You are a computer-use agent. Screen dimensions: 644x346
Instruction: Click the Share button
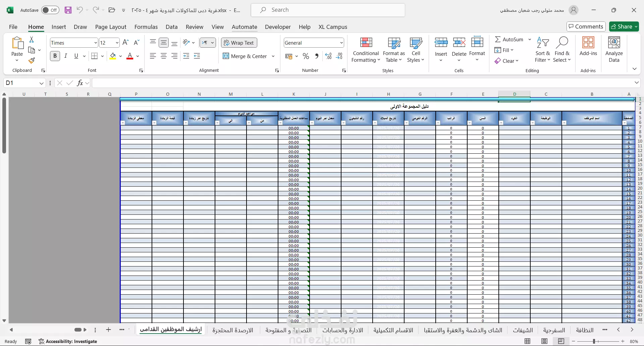point(624,27)
